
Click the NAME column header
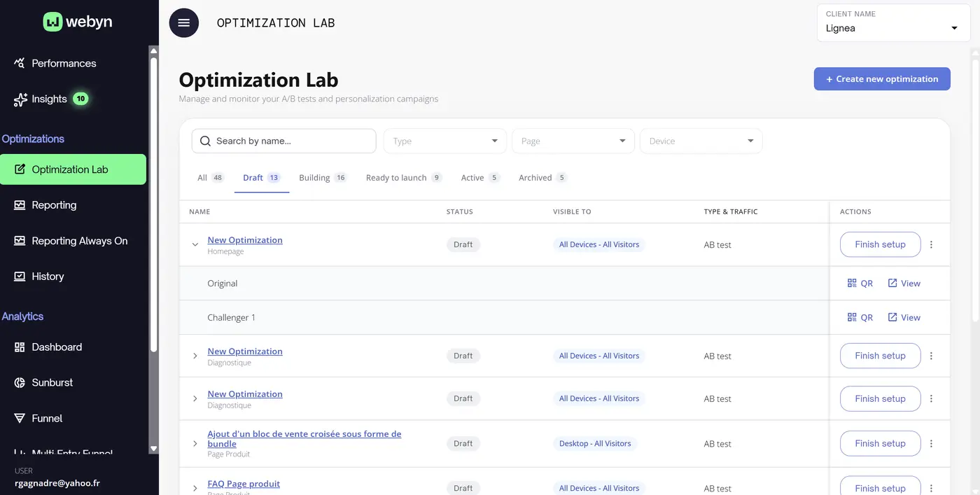point(199,211)
